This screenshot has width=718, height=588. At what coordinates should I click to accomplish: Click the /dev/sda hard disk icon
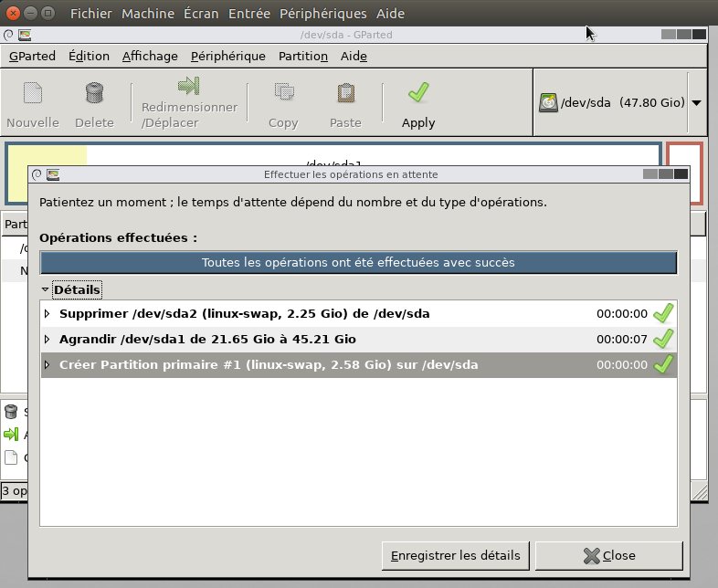coord(548,102)
